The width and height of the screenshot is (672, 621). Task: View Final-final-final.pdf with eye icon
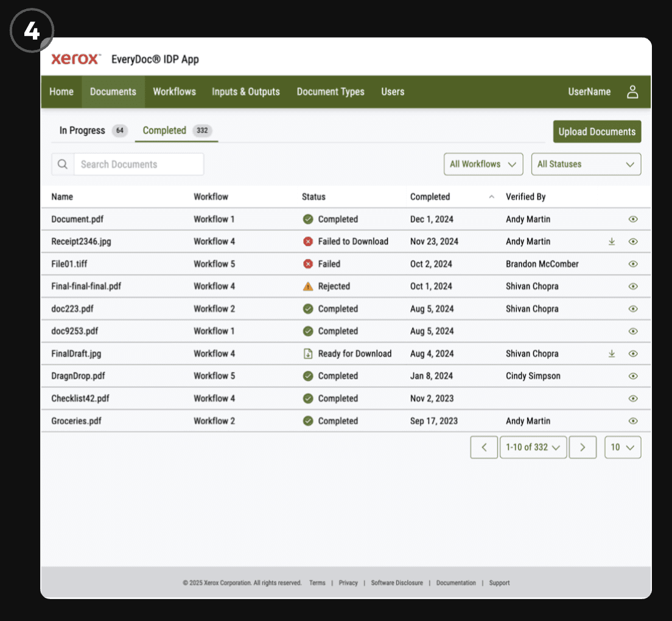633,286
